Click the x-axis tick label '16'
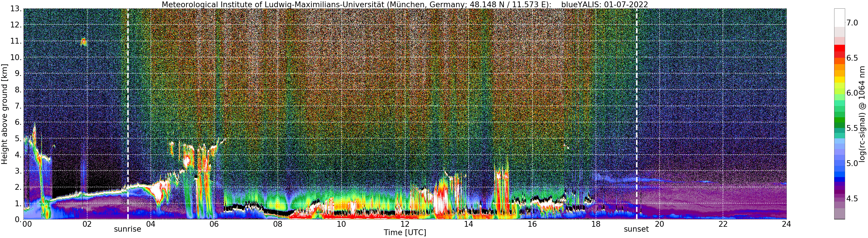Image resolution: width=868 pixels, height=238 pixels. [x=532, y=224]
